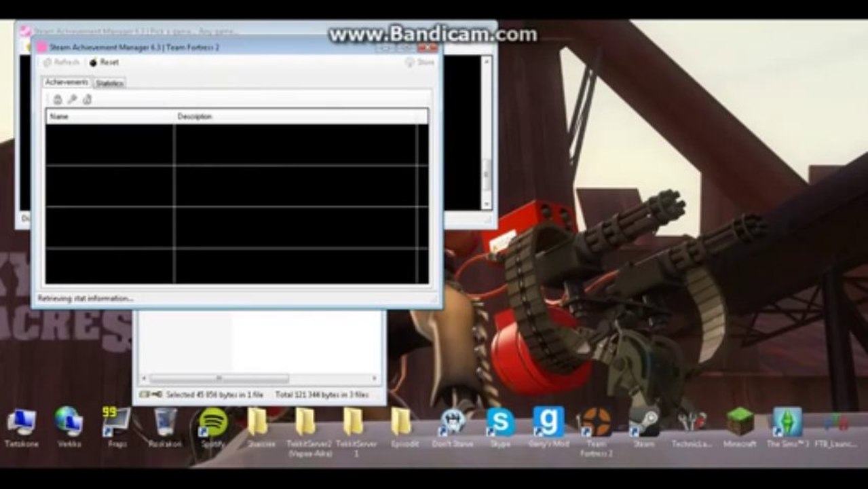Open the Statistics tab

(109, 83)
